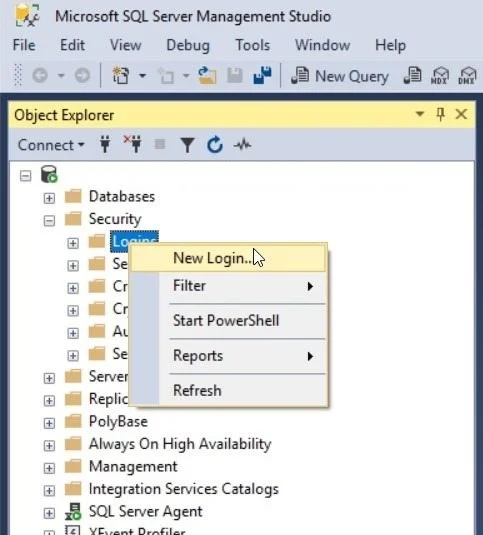483x535 pixels.
Task: Select Start PowerShell in context menu
Action: (228, 321)
